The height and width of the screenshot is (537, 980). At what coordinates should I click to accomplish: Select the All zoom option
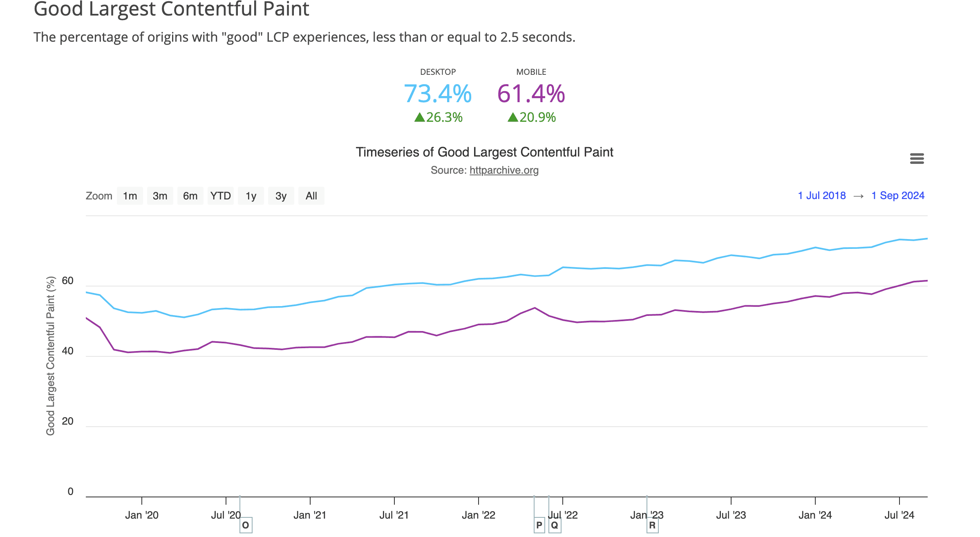(311, 196)
